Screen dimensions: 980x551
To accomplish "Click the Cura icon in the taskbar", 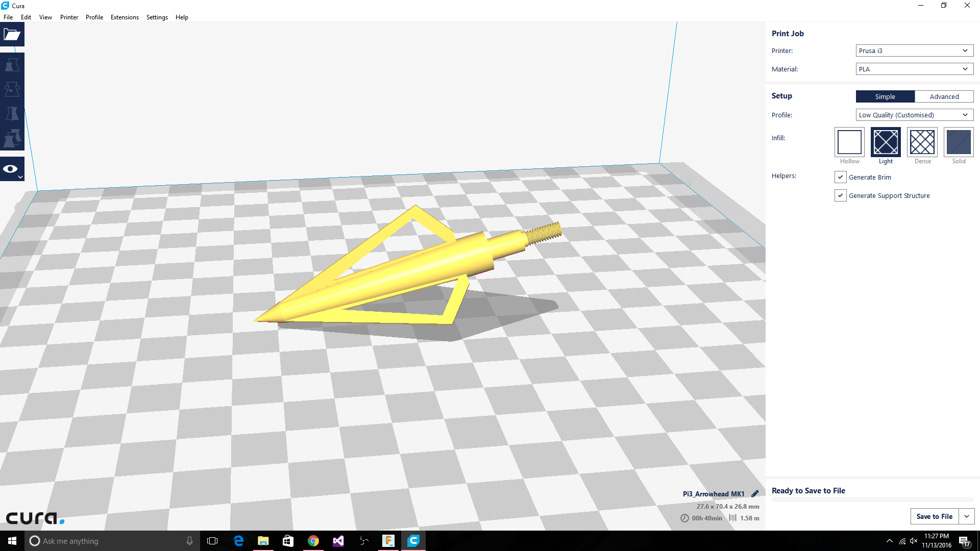I will point(413,541).
